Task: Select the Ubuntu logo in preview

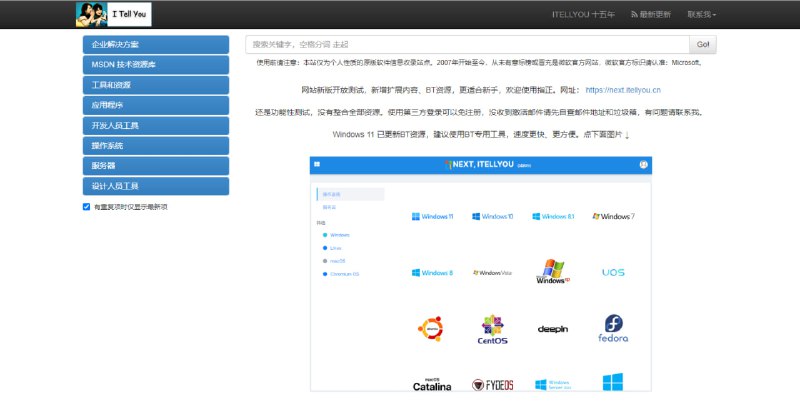Action: (x=432, y=328)
